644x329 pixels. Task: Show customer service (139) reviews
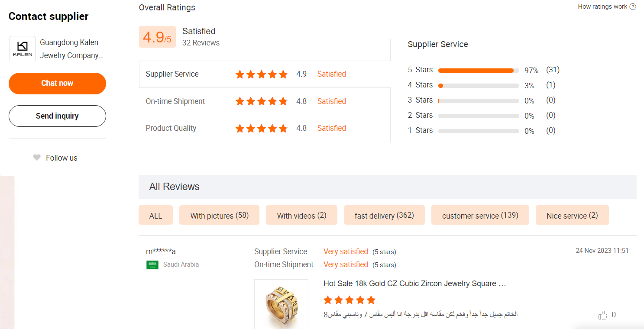click(x=480, y=215)
